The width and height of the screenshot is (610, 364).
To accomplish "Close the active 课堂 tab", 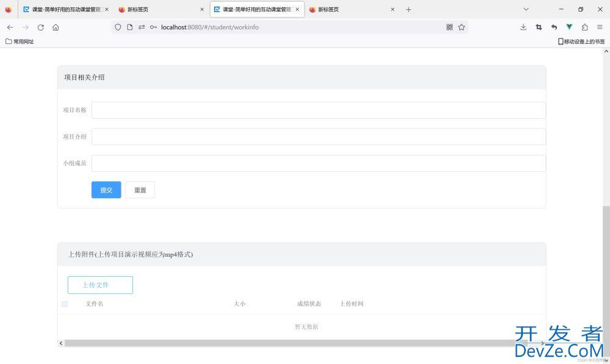I will 298,9.
